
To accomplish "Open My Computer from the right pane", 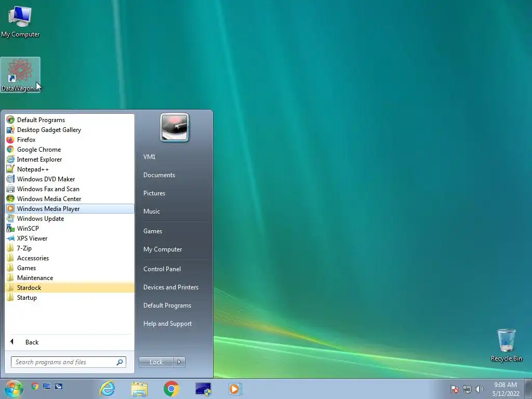I will [x=163, y=249].
